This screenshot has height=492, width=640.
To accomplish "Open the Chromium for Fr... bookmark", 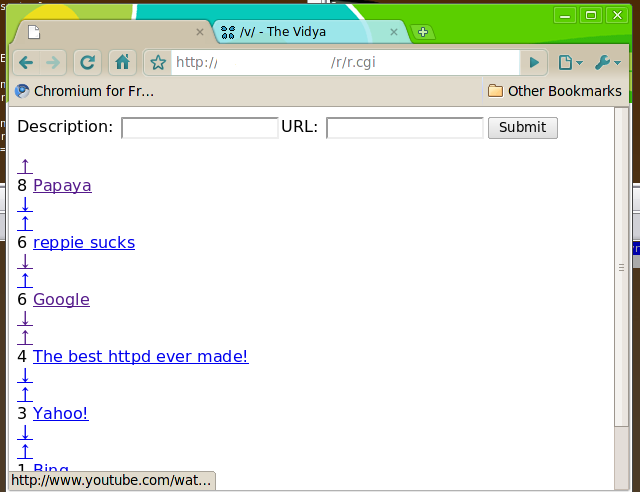I will tap(85, 91).
